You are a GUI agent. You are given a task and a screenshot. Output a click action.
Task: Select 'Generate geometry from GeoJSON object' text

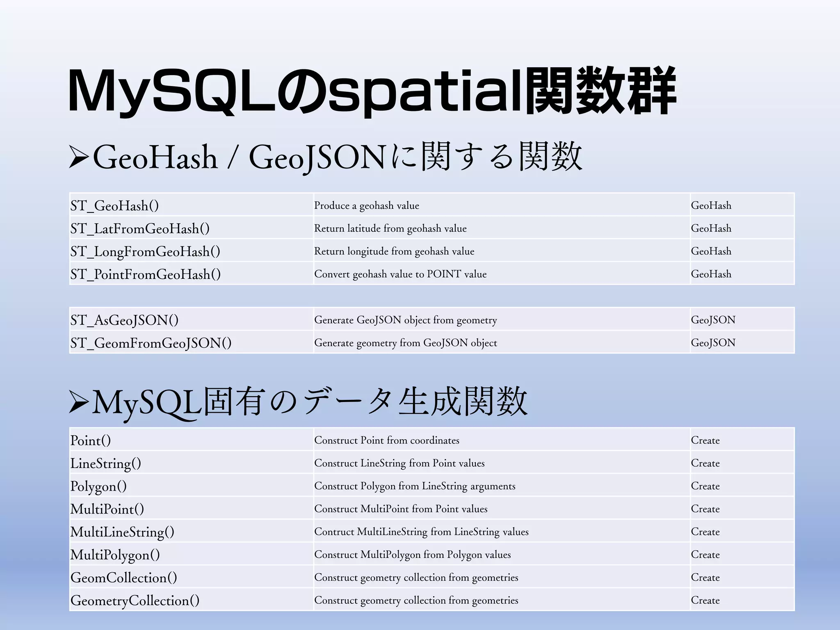(x=406, y=343)
